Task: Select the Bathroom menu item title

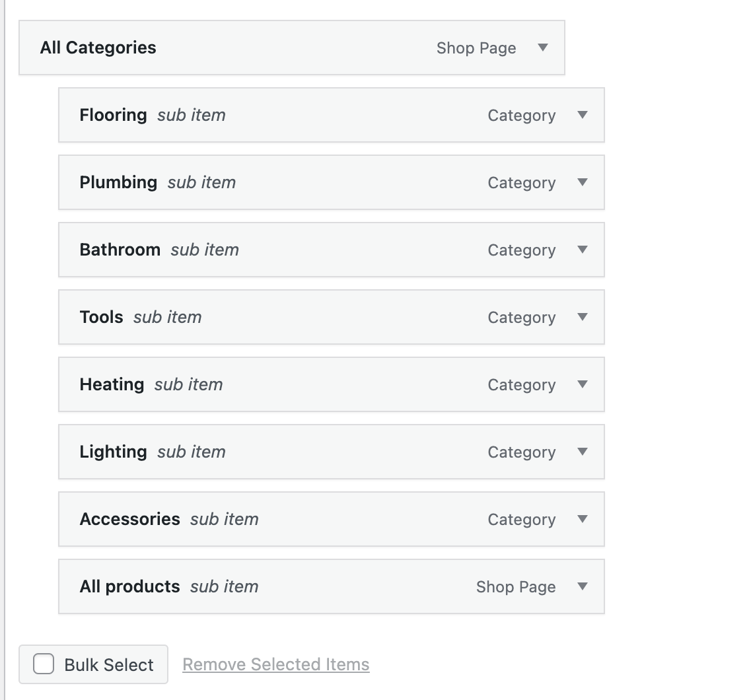Action: click(x=120, y=250)
